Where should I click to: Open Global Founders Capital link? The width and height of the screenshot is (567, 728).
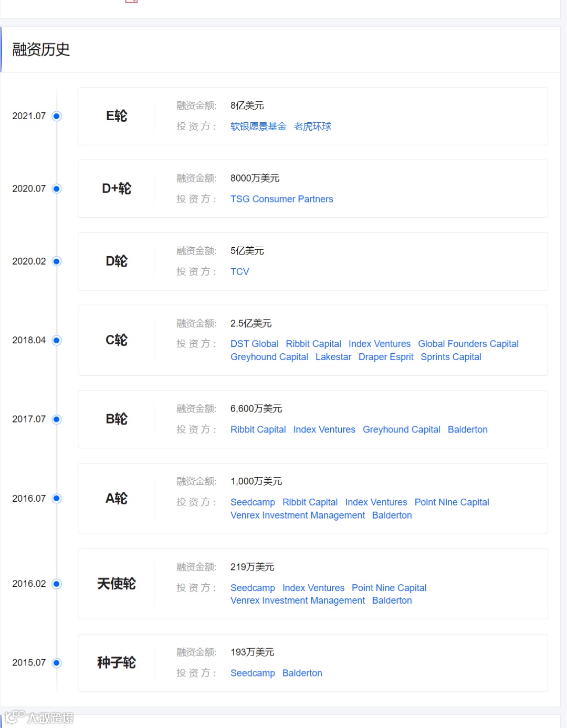tap(468, 344)
